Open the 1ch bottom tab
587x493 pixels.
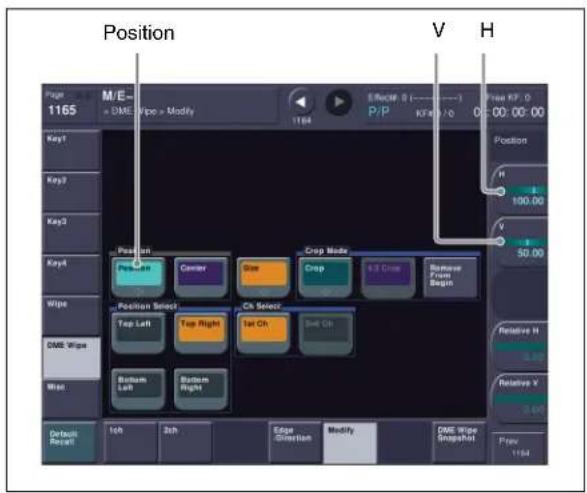pyautogui.click(x=130, y=442)
